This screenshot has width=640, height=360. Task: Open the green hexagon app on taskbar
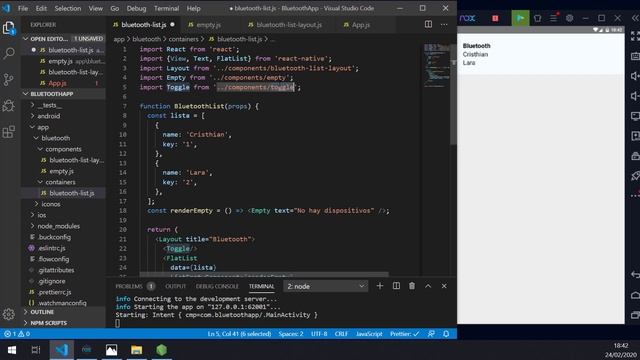[162, 350]
